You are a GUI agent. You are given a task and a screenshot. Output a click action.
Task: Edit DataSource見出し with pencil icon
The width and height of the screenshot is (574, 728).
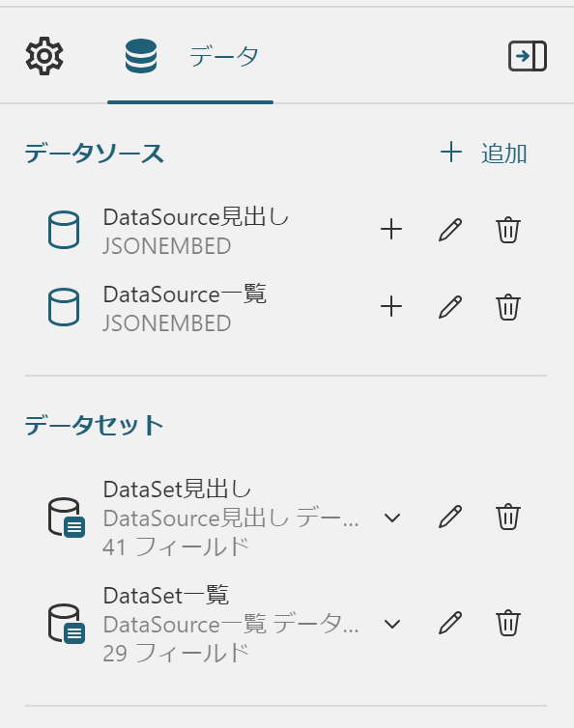450,230
